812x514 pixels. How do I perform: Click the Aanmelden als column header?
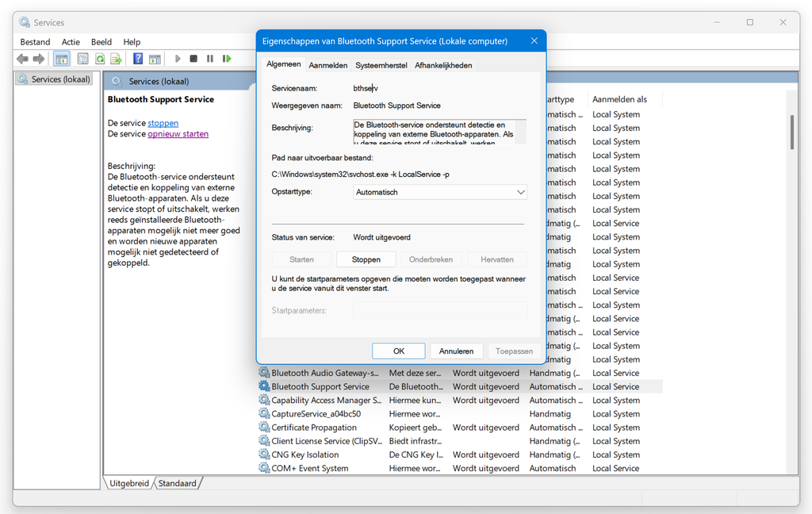[x=619, y=99]
